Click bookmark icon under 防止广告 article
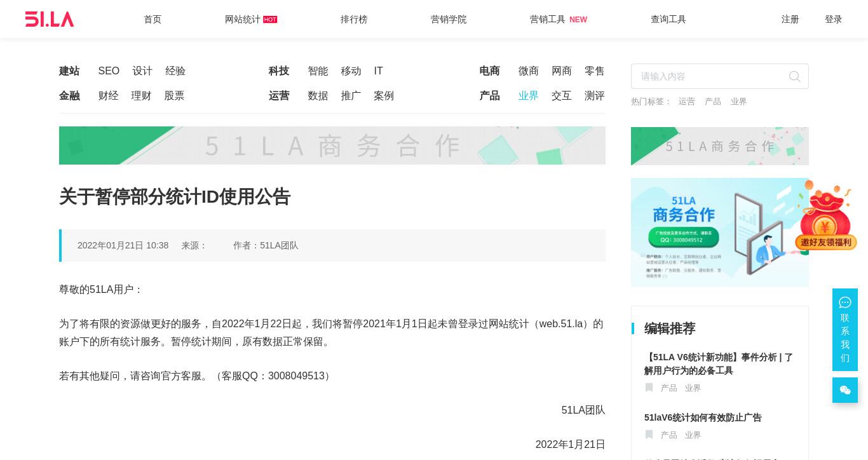This screenshot has height=460, width=868. point(649,435)
